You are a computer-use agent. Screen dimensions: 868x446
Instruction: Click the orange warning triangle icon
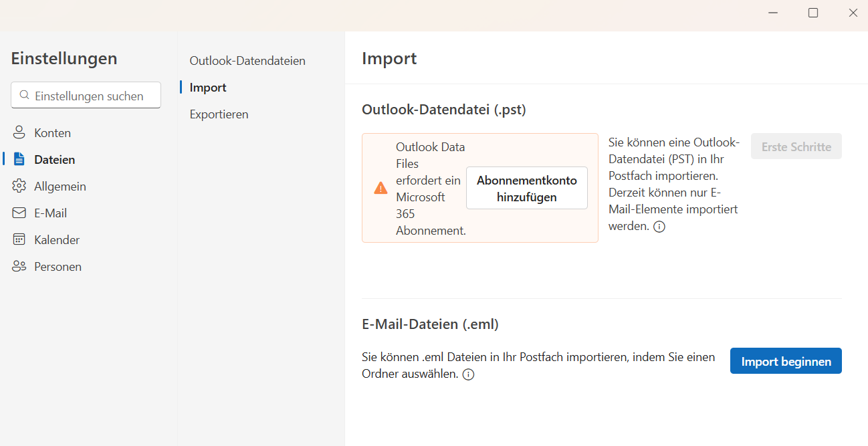pyautogui.click(x=381, y=188)
